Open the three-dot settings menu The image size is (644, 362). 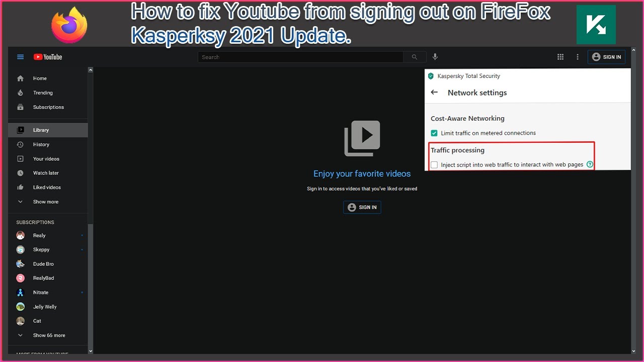tap(578, 57)
